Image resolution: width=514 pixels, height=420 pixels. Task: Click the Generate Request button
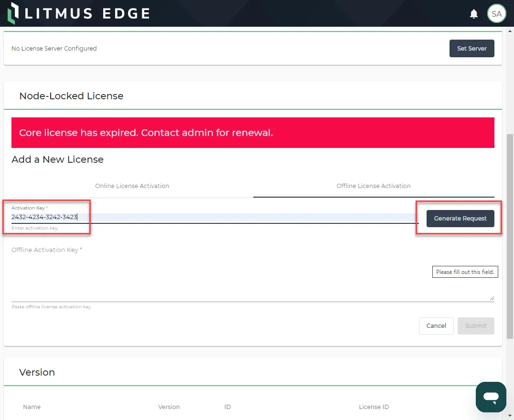point(460,219)
